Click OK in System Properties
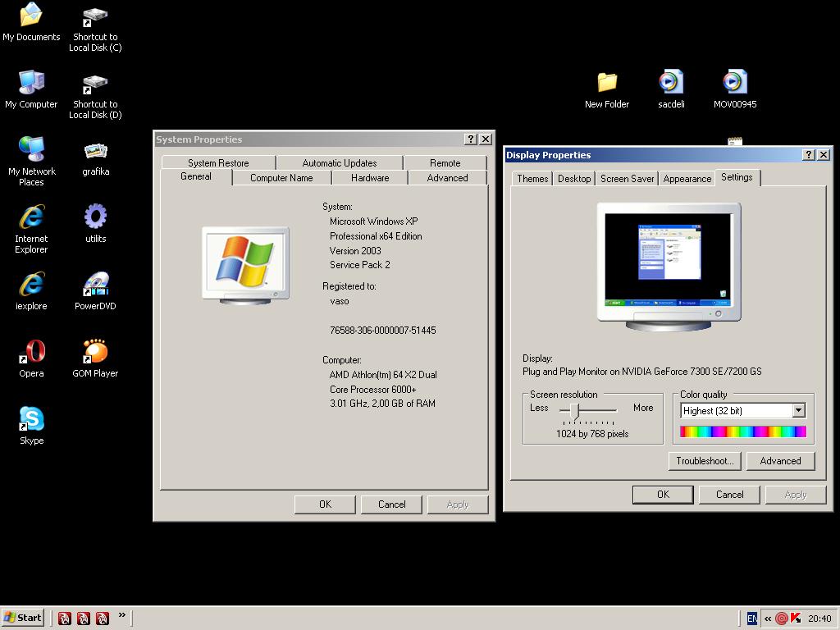The width and height of the screenshot is (840, 630). click(x=325, y=504)
